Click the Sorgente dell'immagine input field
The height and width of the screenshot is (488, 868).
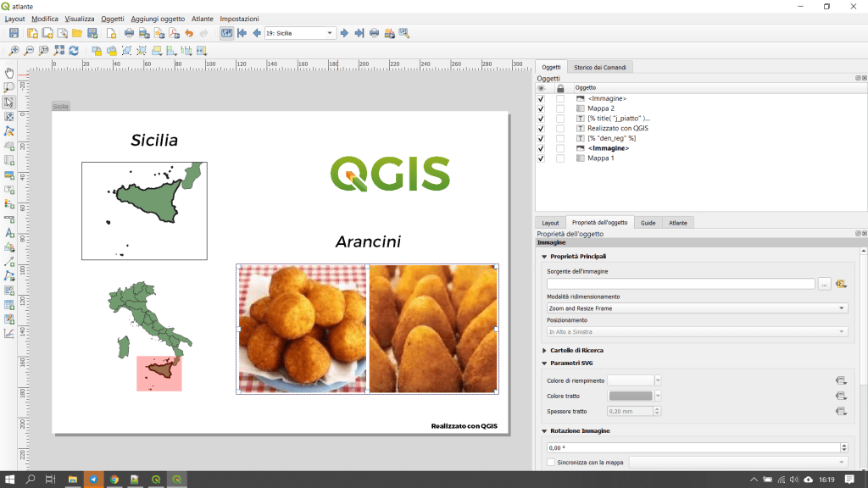680,285
